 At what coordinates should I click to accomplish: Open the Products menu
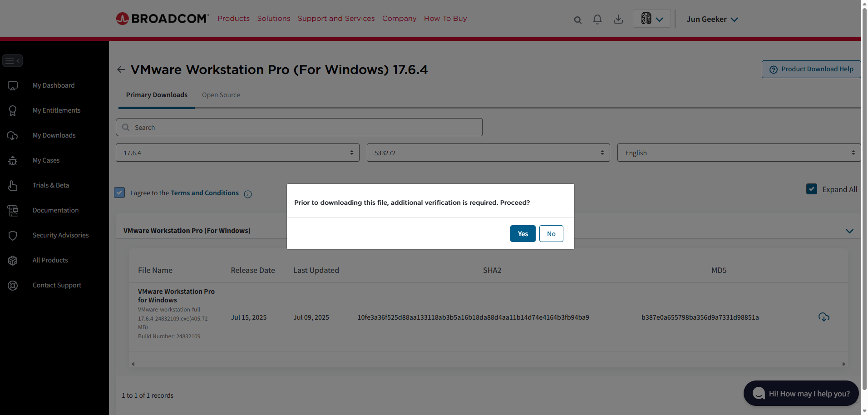pos(233,19)
